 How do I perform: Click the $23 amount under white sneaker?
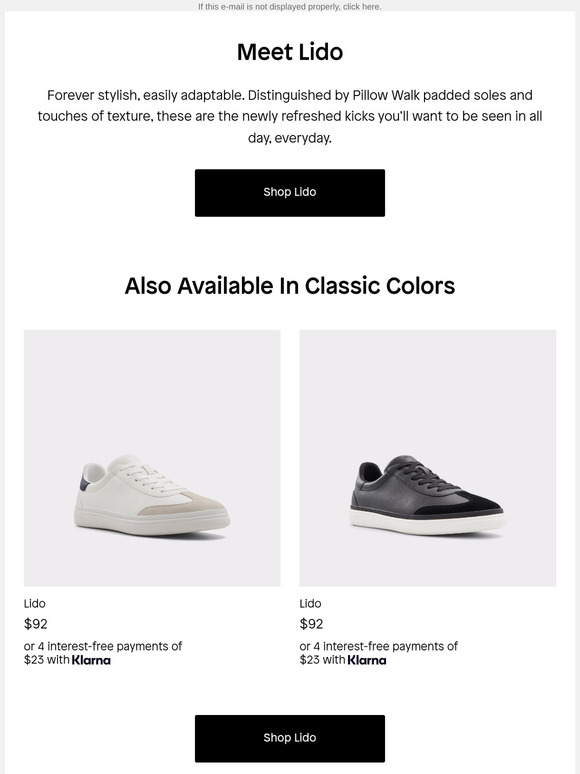34,660
